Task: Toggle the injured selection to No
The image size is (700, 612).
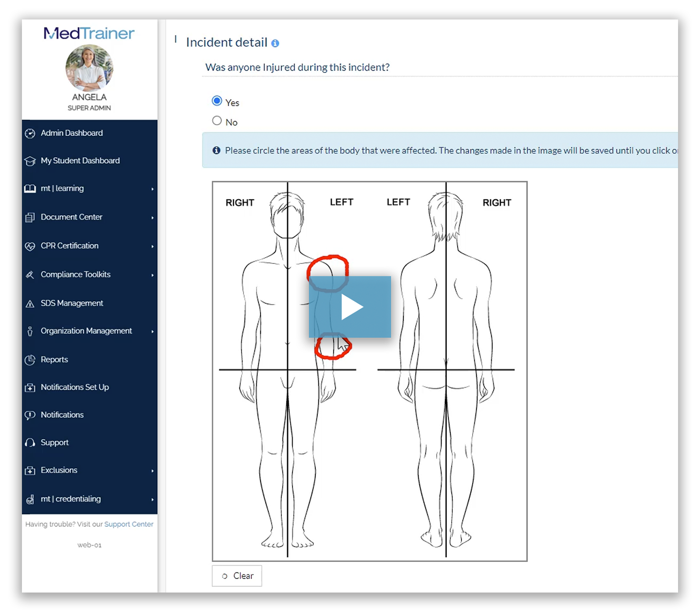Action: (217, 120)
